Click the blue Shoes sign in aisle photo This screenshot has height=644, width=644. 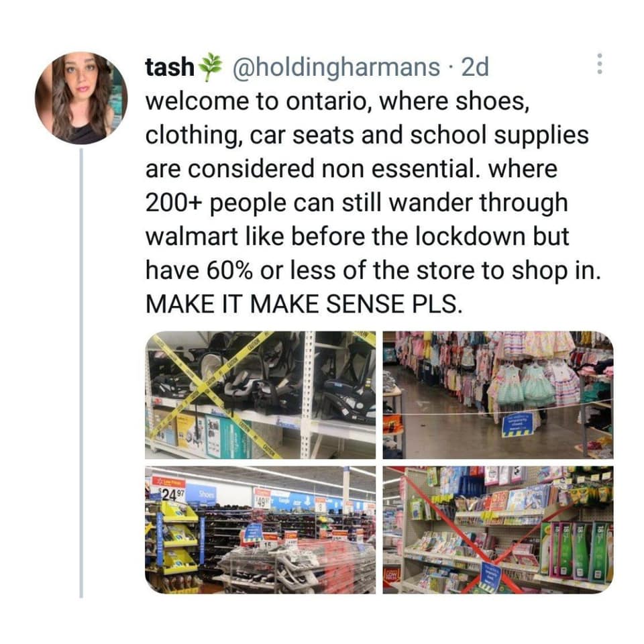click(201, 496)
